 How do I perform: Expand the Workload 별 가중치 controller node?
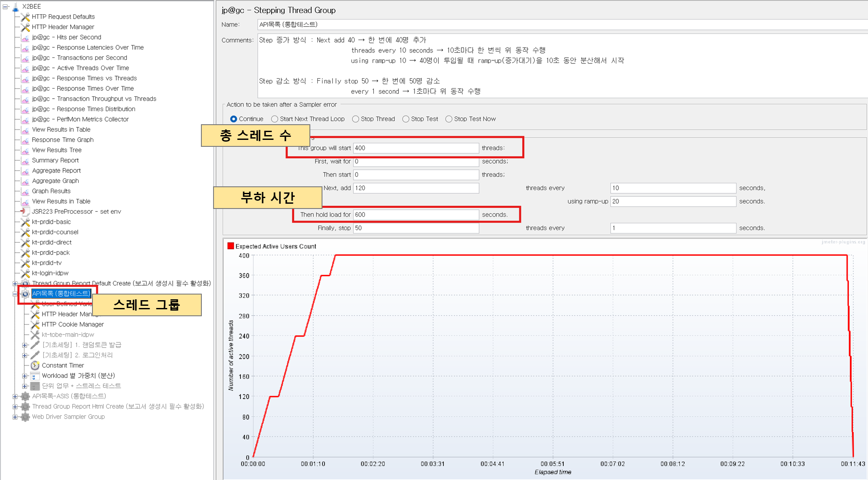(x=25, y=376)
